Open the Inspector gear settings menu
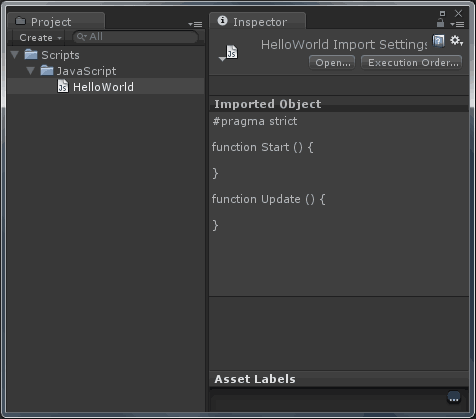This screenshot has width=476, height=419. point(456,41)
